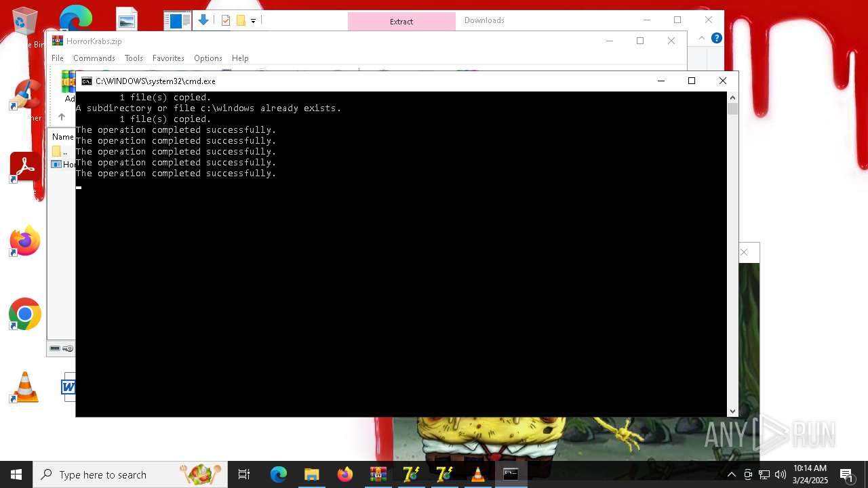This screenshot has height=488, width=868.
Task: Open Tools menu in WinRAR
Action: [x=134, y=58]
